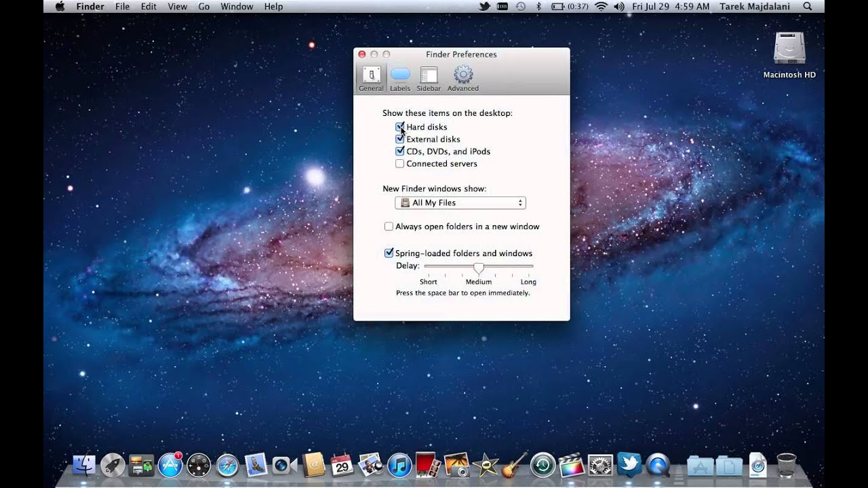Open the Twitter app in the Dock
868x488 pixels.
pyautogui.click(x=629, y=465)
